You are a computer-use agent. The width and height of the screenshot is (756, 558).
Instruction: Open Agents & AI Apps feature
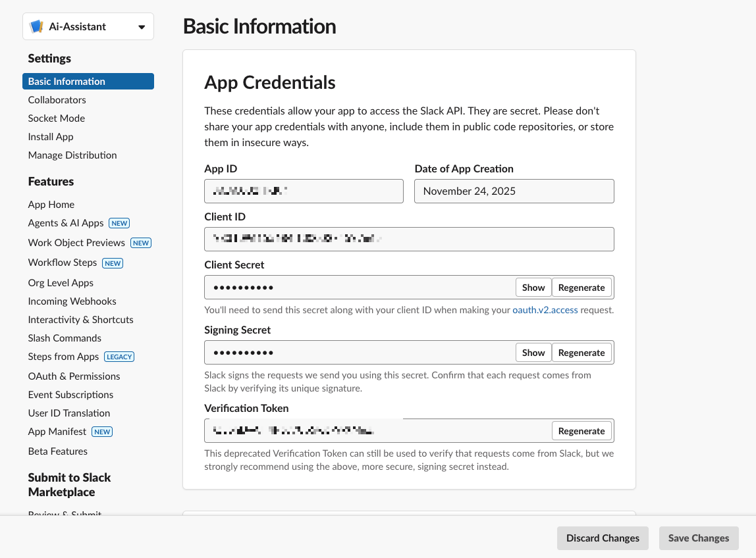click(66, 223)
